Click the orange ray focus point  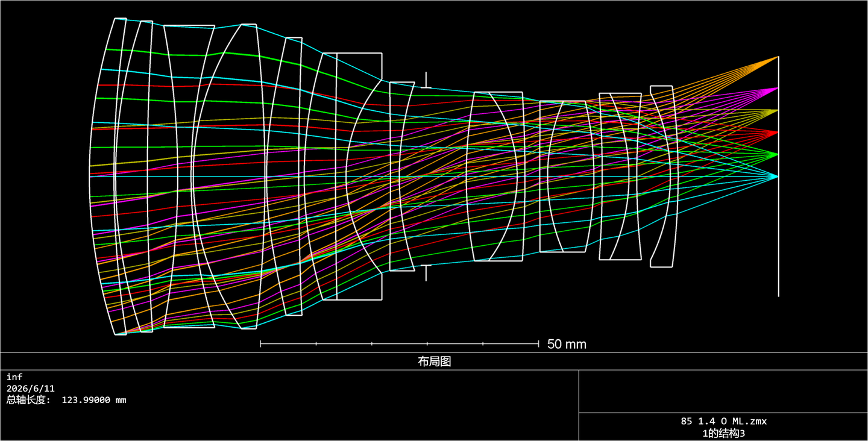coord(777,58)
